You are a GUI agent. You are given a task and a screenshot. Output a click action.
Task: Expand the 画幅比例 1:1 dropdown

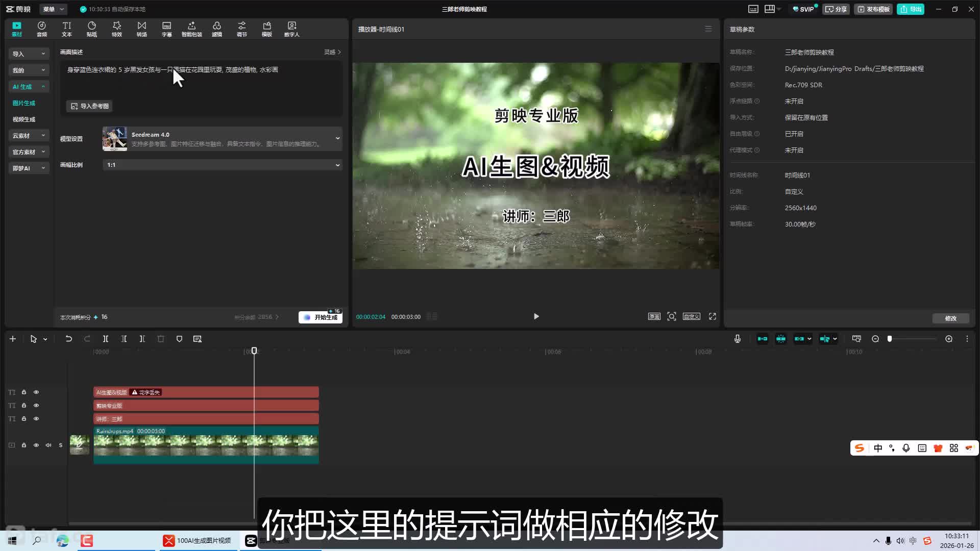click(222, 165)
